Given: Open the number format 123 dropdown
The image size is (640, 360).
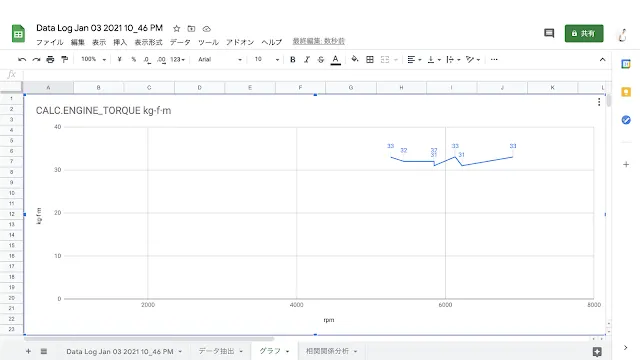Looking at the screenshot, I should (x=178, y=60).
